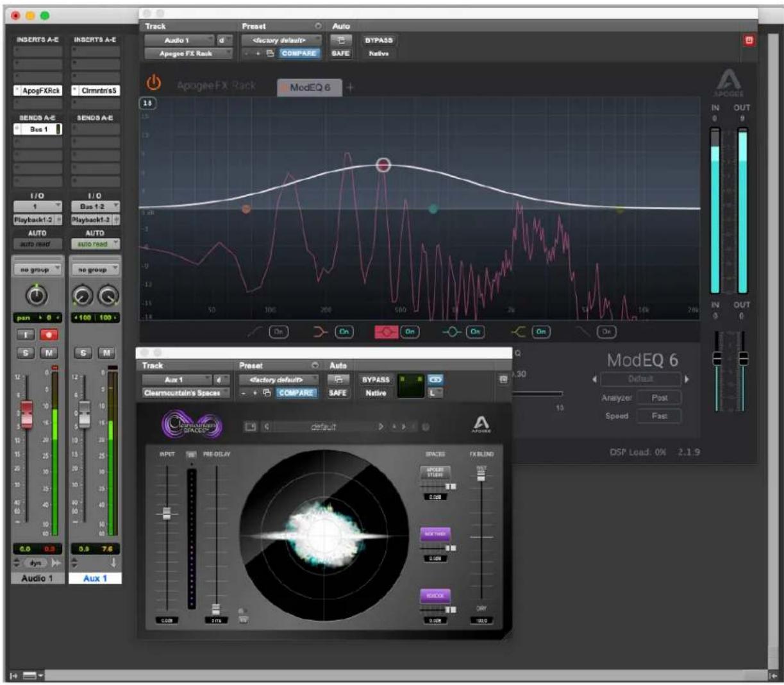Click Bus 1 send on Audio 1 track
Image resolution: width=784 pixels, height=685 pixels.
coord(38,130)
